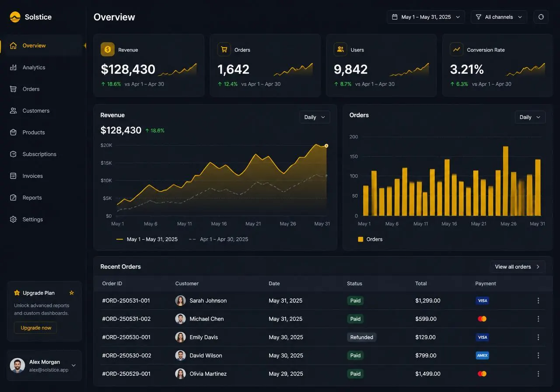
Task: Click the Settings gear icon in sidebar
Action: pyautogui.click(x=13, y=219)
